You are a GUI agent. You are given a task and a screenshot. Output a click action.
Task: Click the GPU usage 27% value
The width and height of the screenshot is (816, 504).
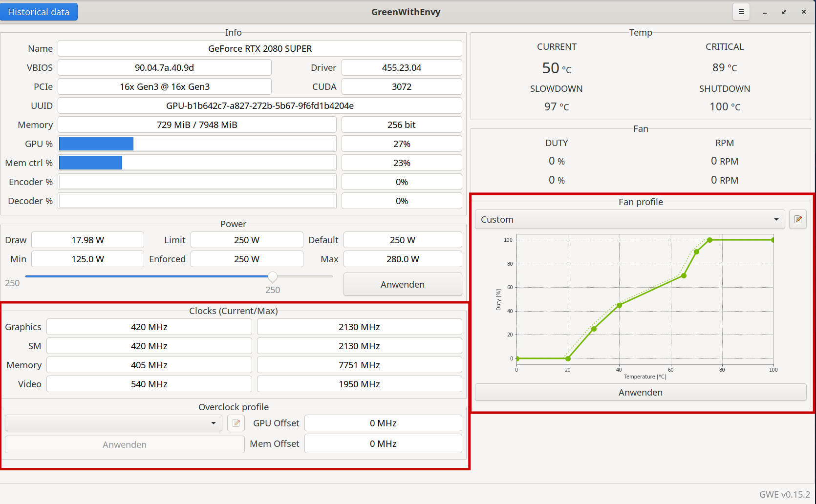coord(402,144)
